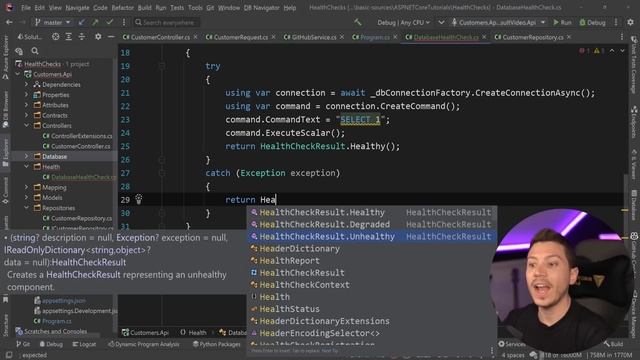Close the Program.cs editor tab
This screenshot has height=360, width=640.
pos(395,37)
